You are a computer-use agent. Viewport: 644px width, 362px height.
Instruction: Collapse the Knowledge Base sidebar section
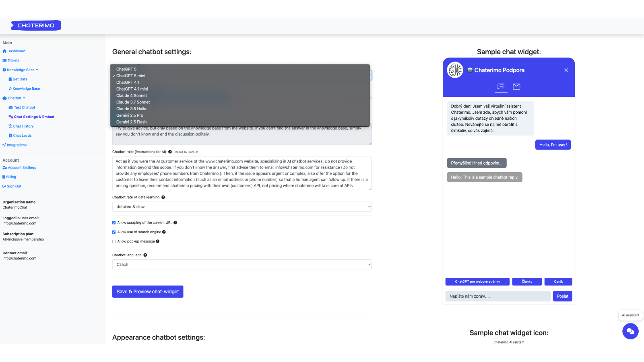21,70
